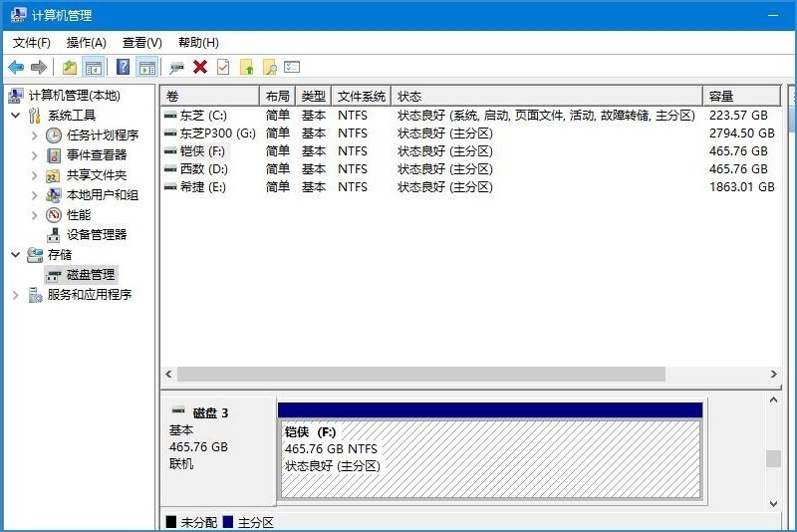
Task: Minimize the 计算机管理 window
Action: [x=773, y=15]
